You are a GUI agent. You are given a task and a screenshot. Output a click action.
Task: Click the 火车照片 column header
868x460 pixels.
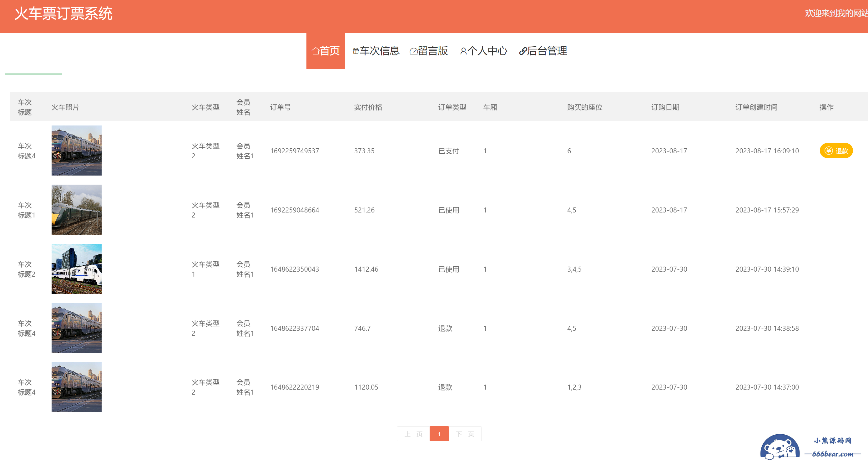pyautogui.click(x=65, y=107)
